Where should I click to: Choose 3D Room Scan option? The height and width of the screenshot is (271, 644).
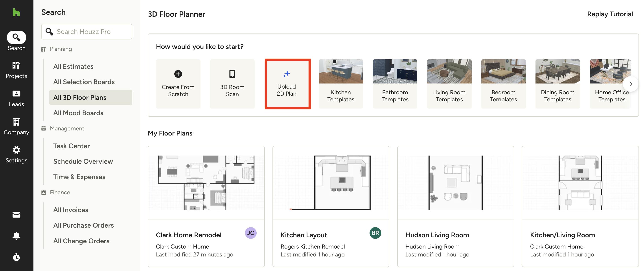pos(232,84)
